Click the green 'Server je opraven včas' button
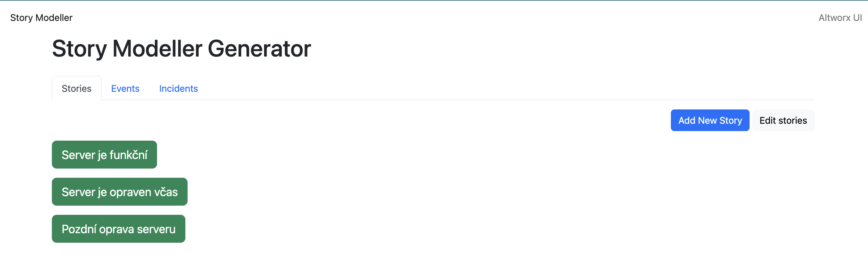Screen dimensions: 868x271 [120, 192]
